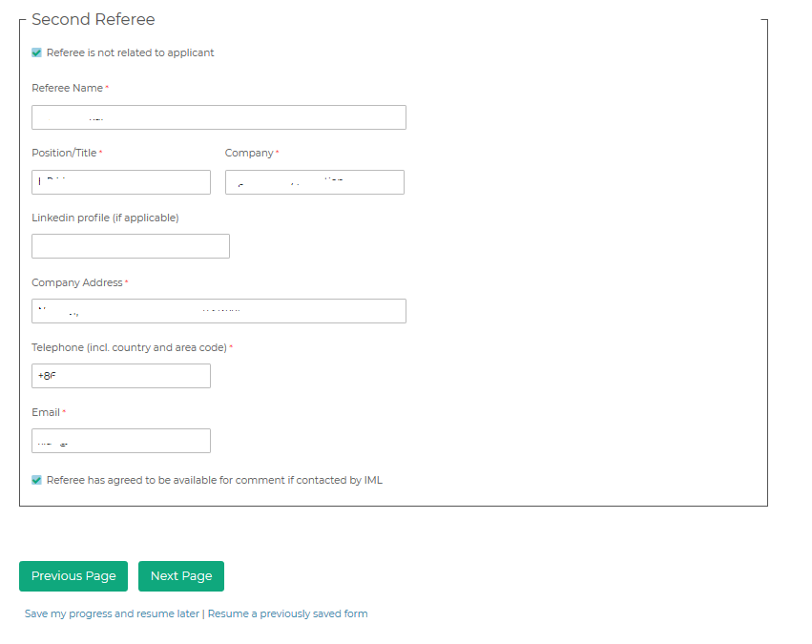Click the 'Email' label text

pyautogui.click(x=46, y=413)
